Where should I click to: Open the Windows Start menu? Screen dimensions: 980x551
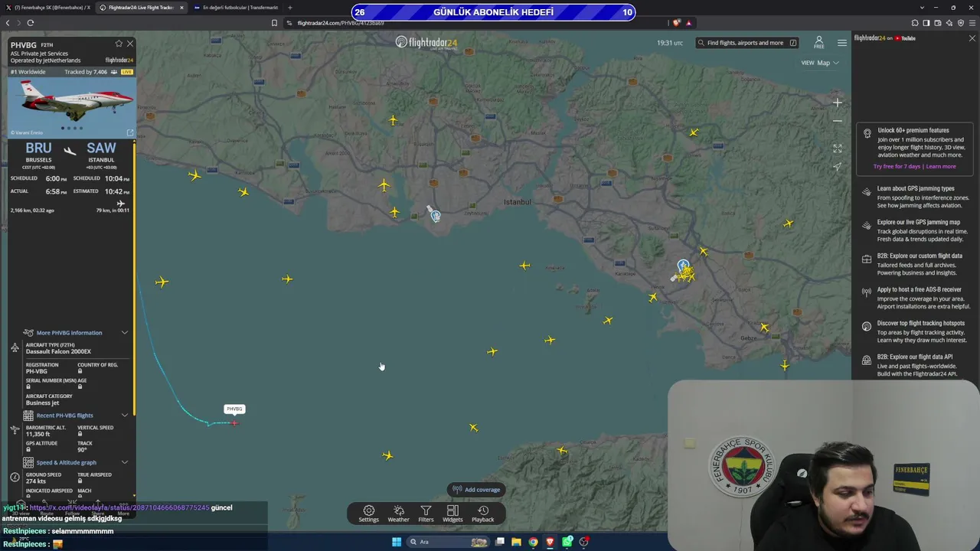click(x=397, y=542)
